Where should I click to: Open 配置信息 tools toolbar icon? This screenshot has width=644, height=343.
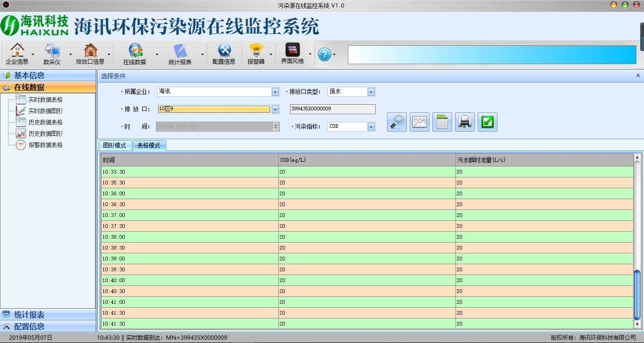[224, 54]
